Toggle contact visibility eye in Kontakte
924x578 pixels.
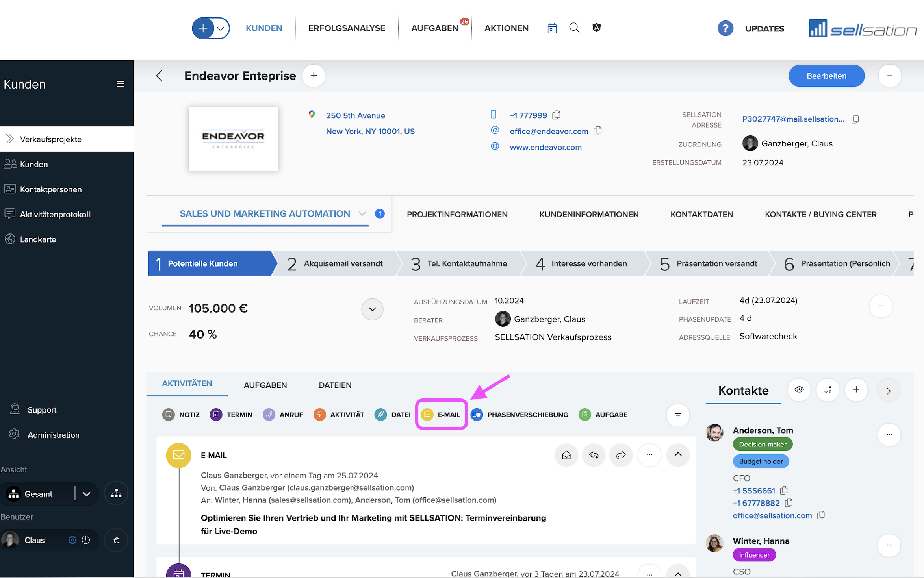(x=799, y=390)
